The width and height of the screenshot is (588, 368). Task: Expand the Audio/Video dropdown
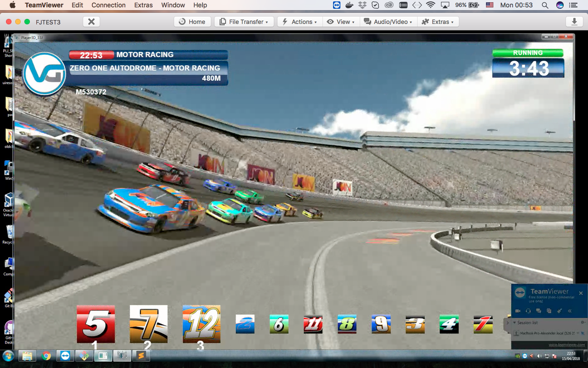(388, 22)
